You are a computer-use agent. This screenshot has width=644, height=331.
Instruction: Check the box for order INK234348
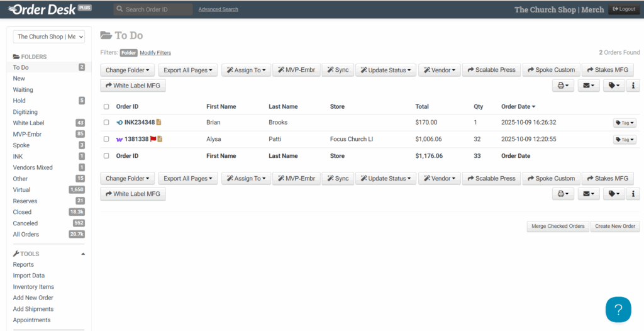[x=106, y=123]
